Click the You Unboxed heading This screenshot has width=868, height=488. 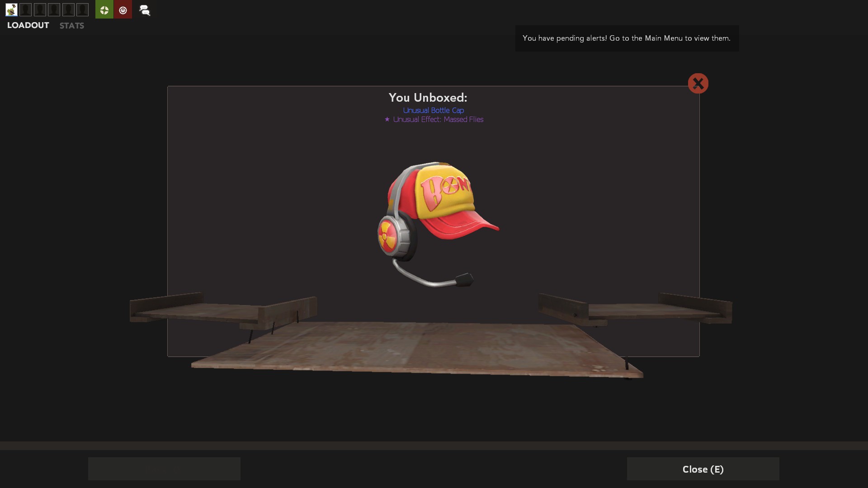[428, 98]
